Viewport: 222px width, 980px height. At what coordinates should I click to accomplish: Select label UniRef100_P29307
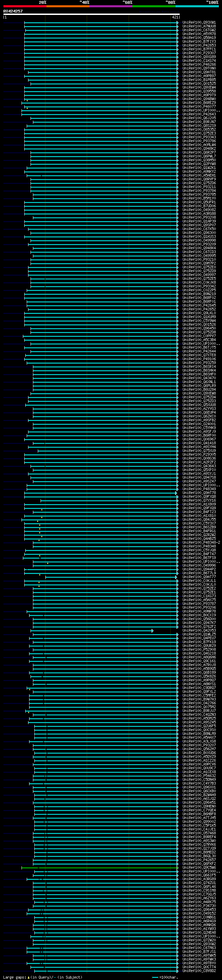[x=199, y=53]
